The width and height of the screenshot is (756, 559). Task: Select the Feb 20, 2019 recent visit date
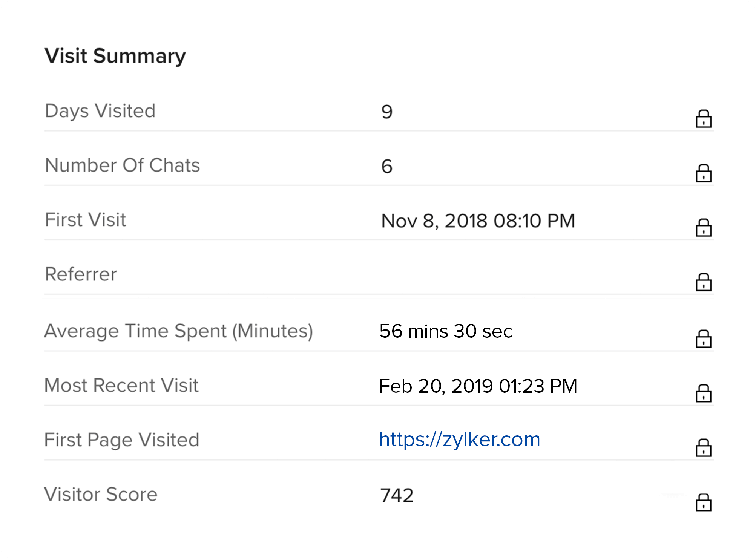tap(478, 386)
